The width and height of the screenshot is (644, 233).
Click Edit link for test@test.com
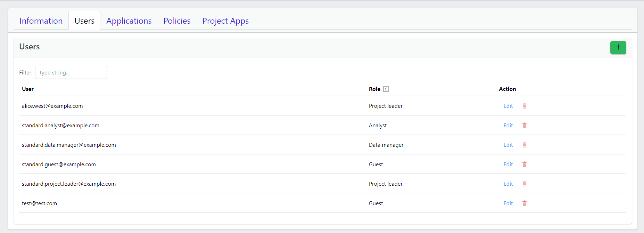508,203
